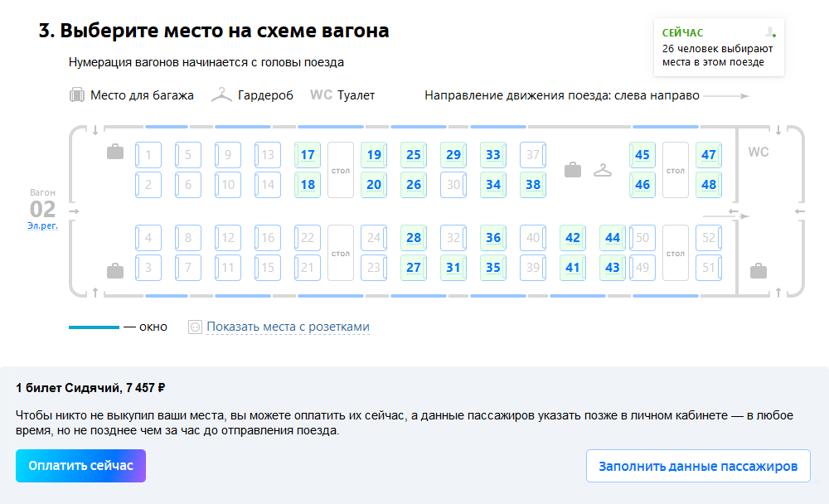Show seats with power sockets
This screenshot has height=504, width=829.
288,327
